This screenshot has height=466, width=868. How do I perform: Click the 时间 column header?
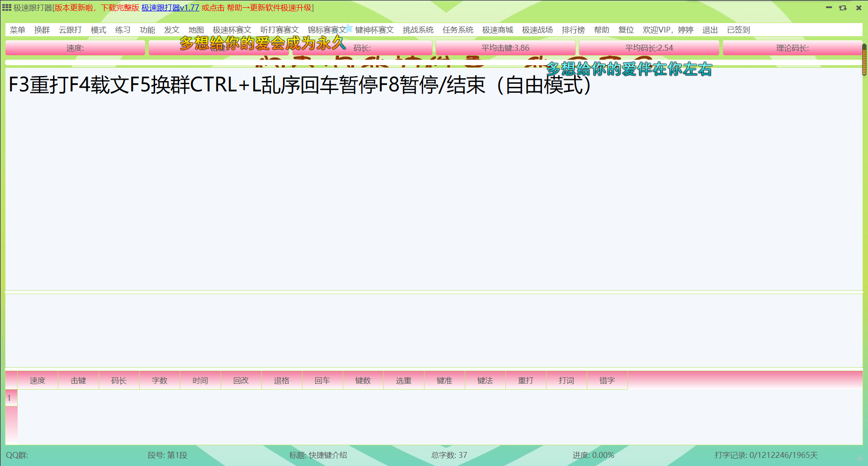[x=200, y=380]
